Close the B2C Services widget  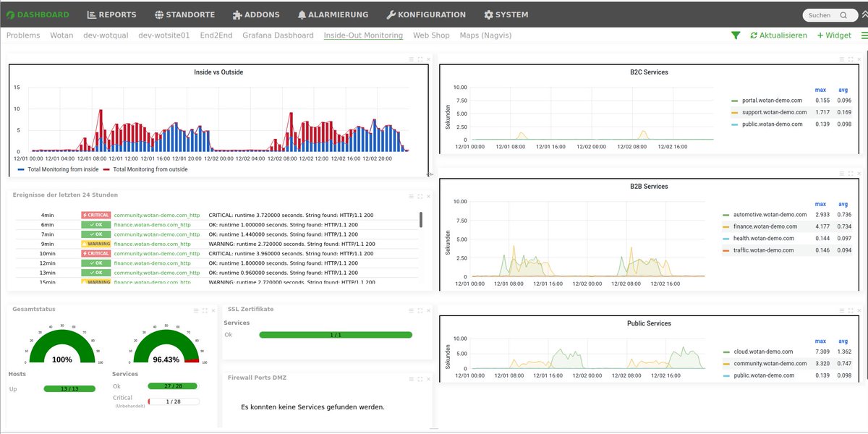[859, 59]
